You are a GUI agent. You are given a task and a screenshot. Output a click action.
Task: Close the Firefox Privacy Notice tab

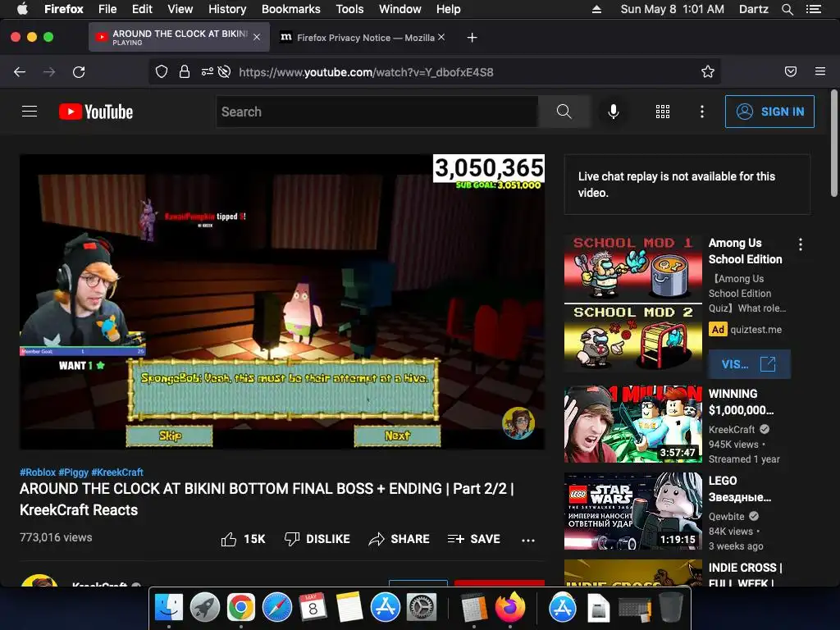tap(441, 37)
